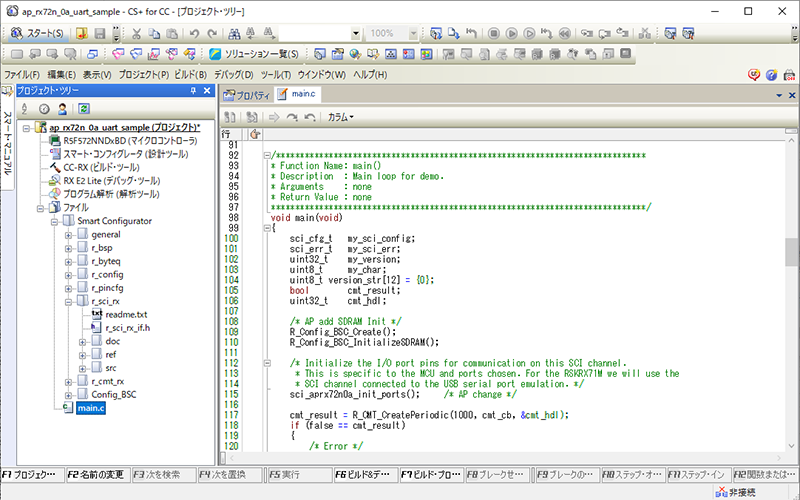
Task: Collapse the comment block at line 92
Action: coord(267,156)
